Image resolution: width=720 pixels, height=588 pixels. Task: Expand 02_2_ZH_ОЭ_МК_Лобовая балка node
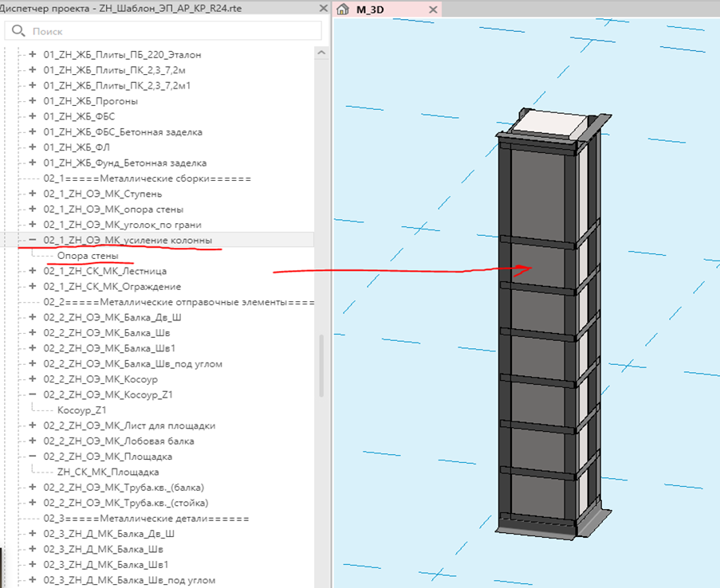coord(33,441)
